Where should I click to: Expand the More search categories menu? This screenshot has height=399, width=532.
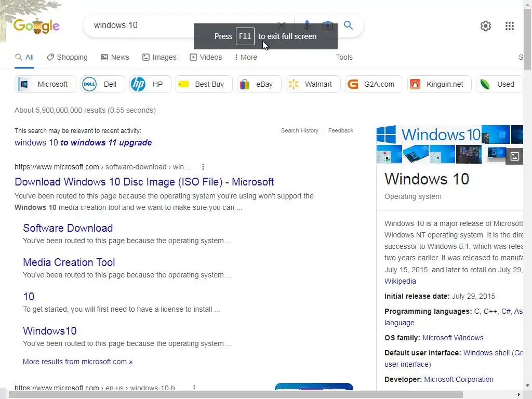point(246,57)
